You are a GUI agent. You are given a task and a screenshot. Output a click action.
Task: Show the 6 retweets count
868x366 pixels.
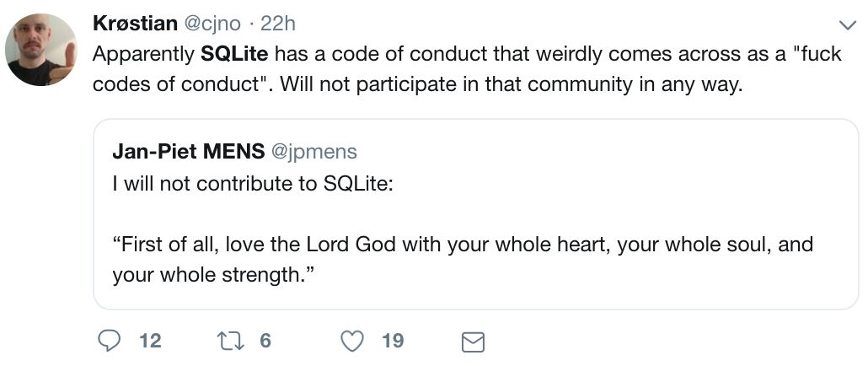point(265,341)
